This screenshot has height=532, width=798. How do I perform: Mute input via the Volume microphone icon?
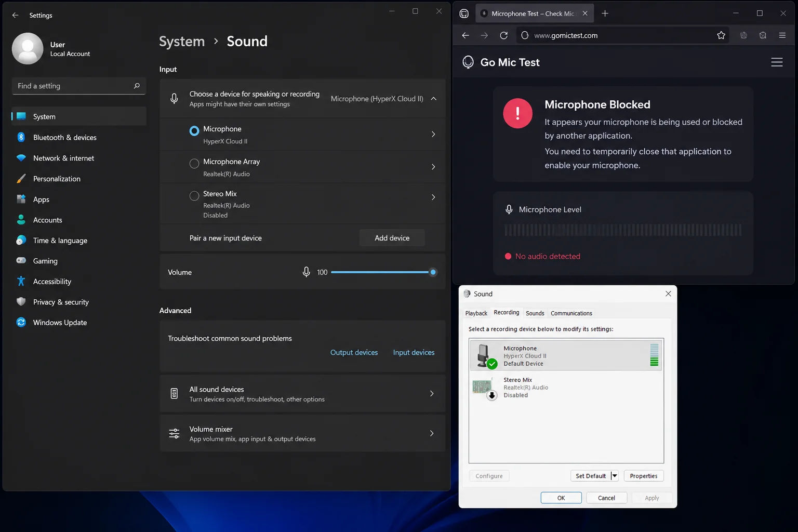coord(307,272)
